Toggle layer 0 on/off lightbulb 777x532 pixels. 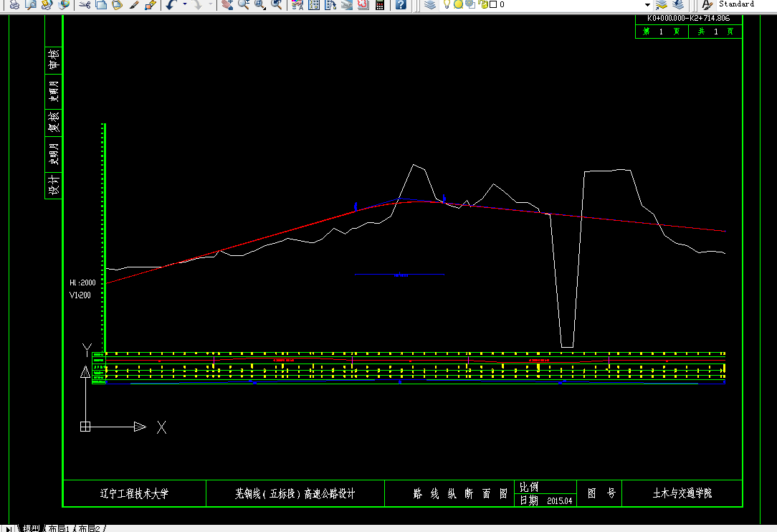pos(447,4)
